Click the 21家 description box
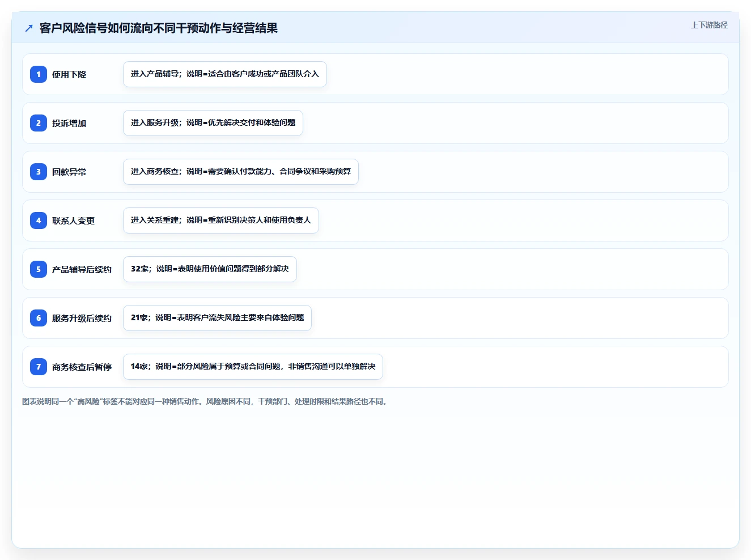Viewport: 751px width, 560px height. tap(217, 318)
